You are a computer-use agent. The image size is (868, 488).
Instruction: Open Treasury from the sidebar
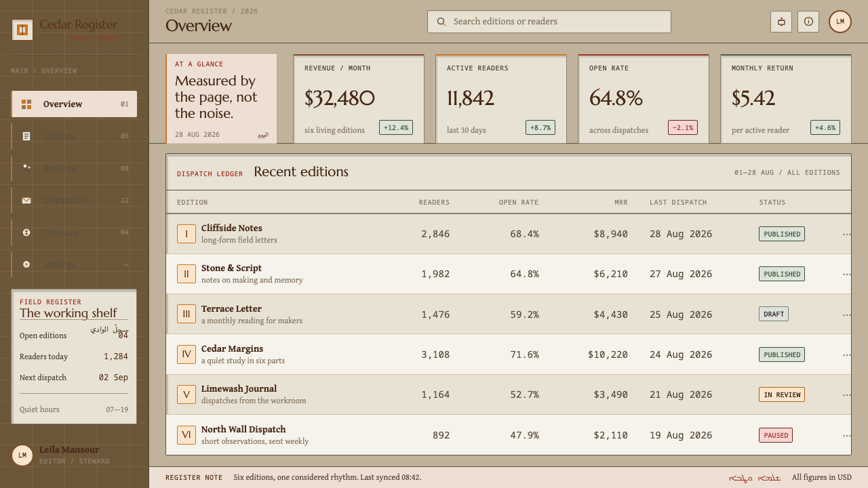coord(74,232)
